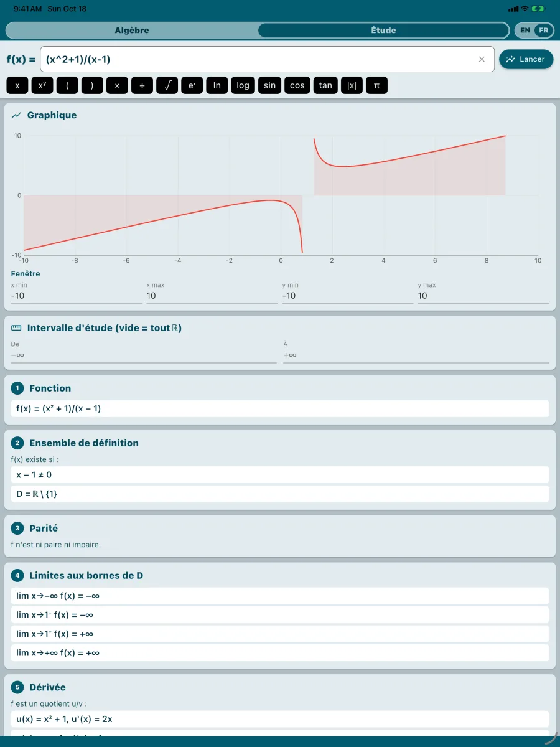Set the interval start field De
The image size is (560, 747).
[x=144, y=355]
